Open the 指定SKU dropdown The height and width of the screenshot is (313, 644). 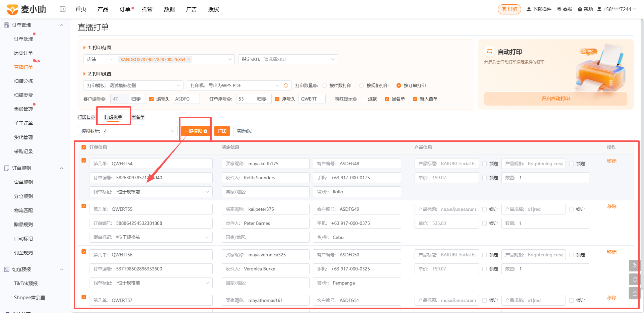click(288, 59)
